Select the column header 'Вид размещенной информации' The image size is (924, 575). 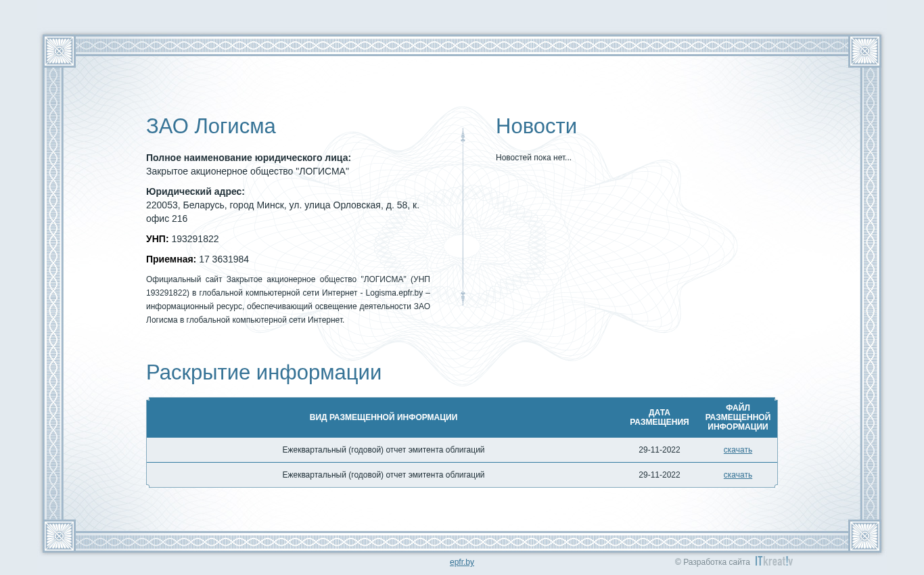click(x=384, y=417)
